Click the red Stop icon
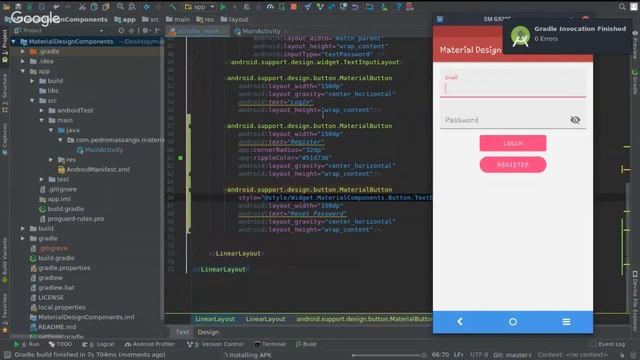640x360 pixels. 293,7
